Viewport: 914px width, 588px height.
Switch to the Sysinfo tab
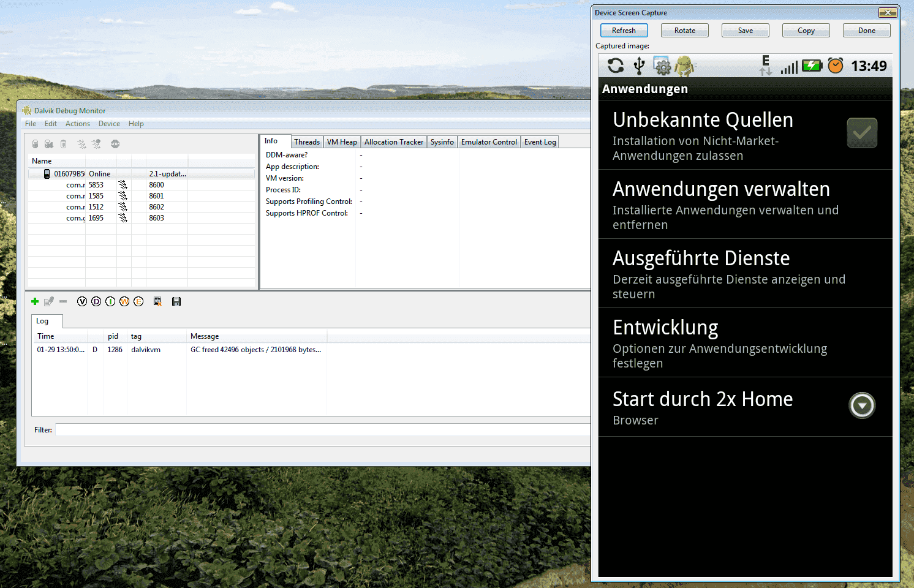point(442,142)
